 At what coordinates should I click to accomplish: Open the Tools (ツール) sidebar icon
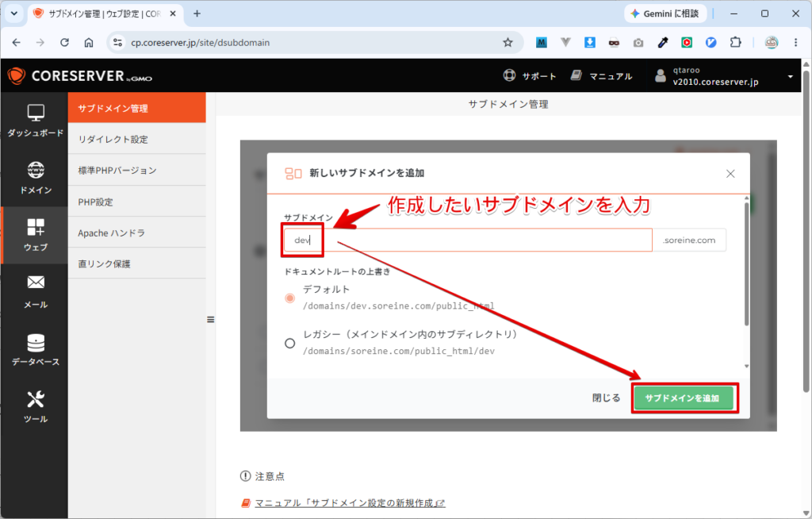click(x=35, y=406)
